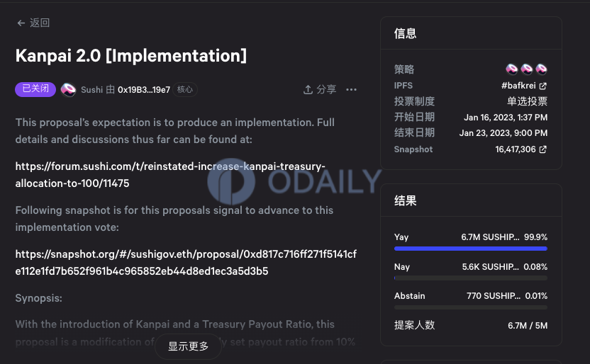Click the Nay 0.08% percentage
Viewport: 590px width, 364px height.
[x=535, y=267]
